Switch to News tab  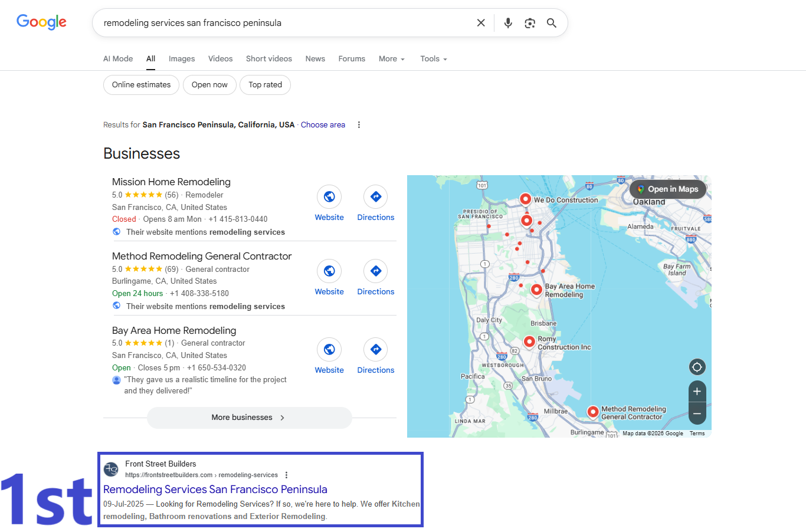coord(315,59)
